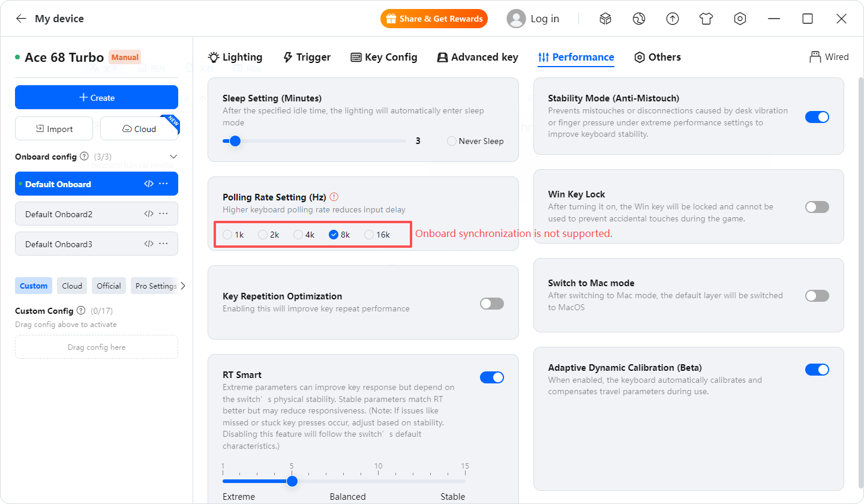Select Default Onboard3 profile
Viewport: 864px width, 504px height.
click(97, 244)
